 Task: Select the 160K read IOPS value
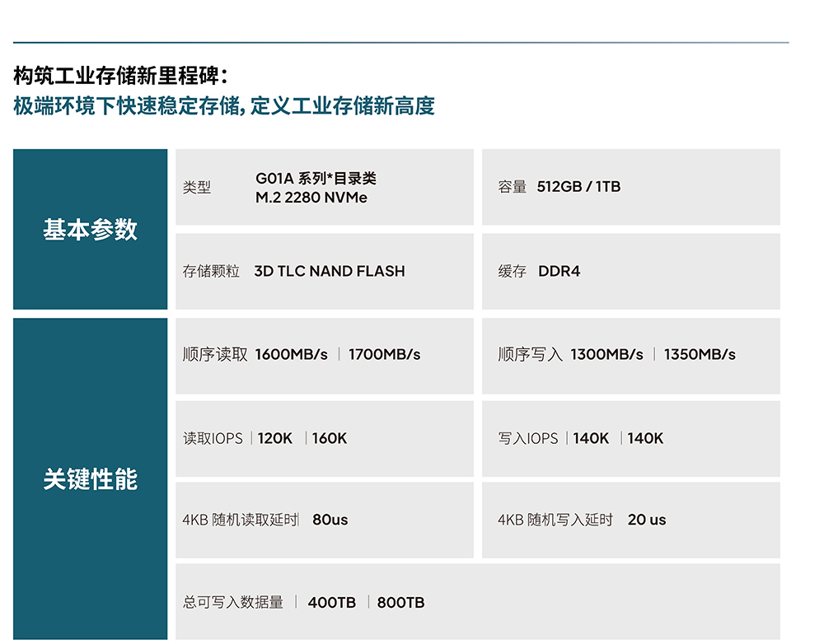click(x=330, y=439)
